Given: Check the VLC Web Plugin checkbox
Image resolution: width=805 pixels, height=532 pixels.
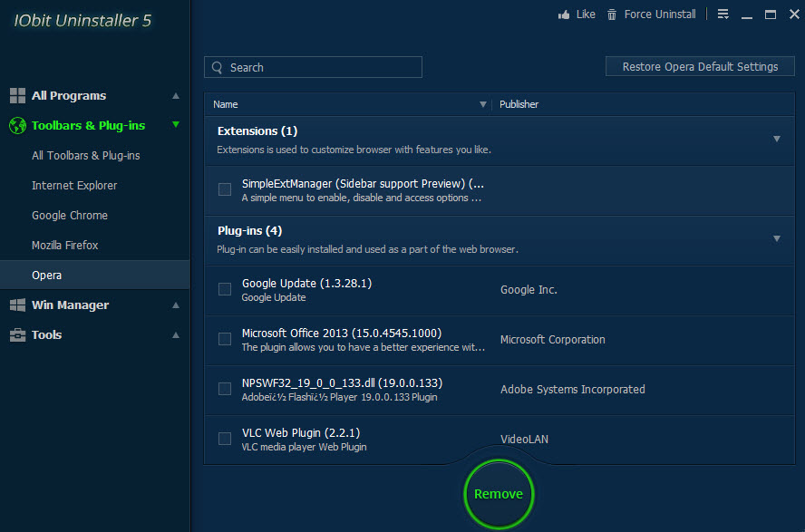Looking at the screenshot, I should (x=224, y=438).
